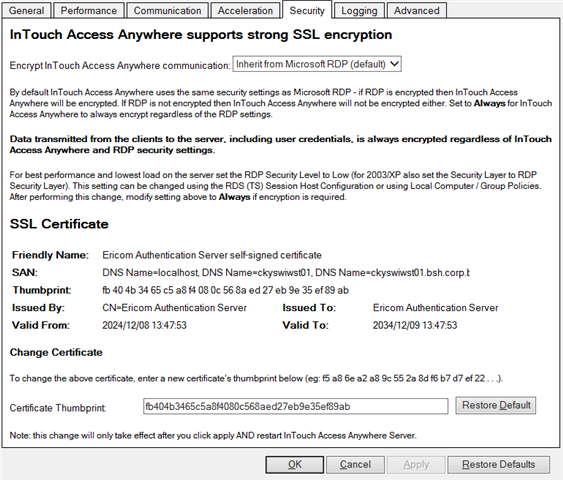This screenshot has height=480, width=563.
Task: Confirm settings with the OK button
Action: pyautogui.click(x=294, y=465)
